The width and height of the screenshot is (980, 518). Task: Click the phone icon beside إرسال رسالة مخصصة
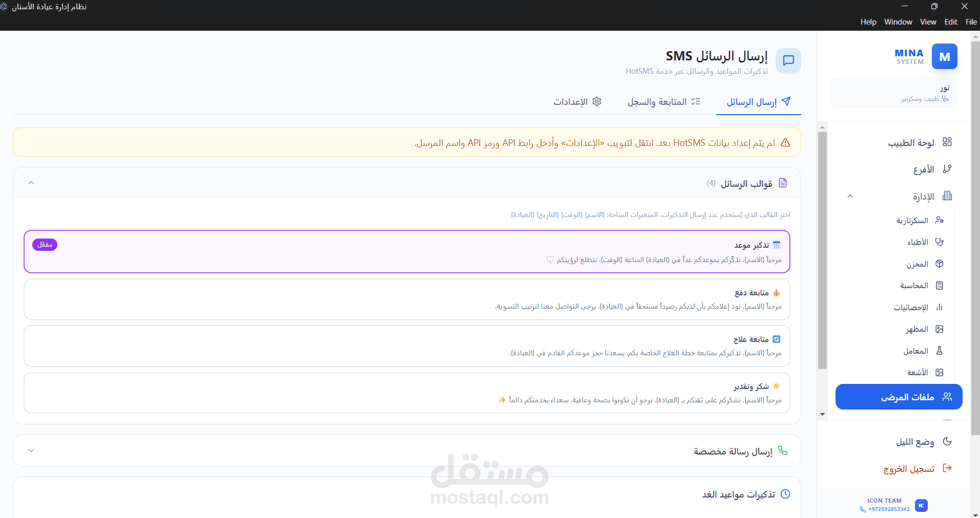coord(783,450)
